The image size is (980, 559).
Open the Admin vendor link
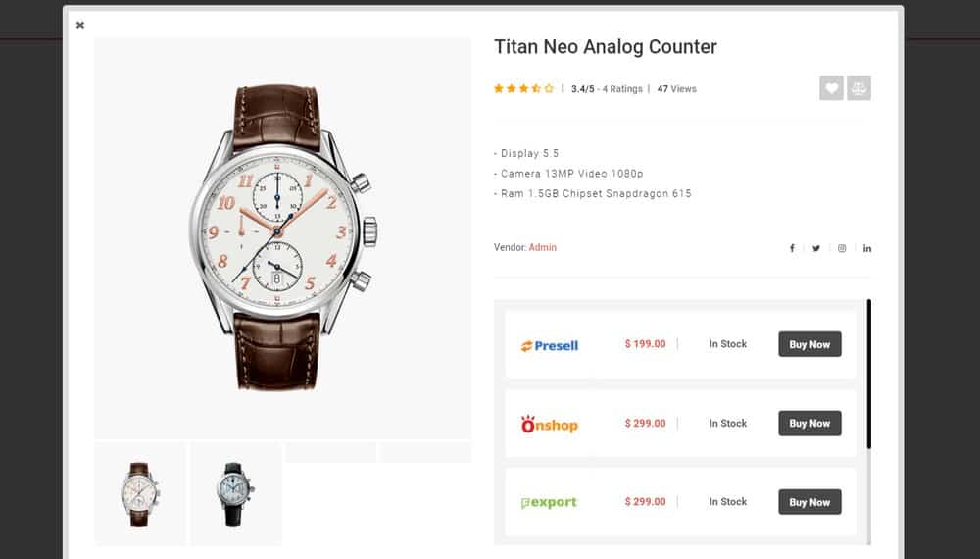click(543, 247)
